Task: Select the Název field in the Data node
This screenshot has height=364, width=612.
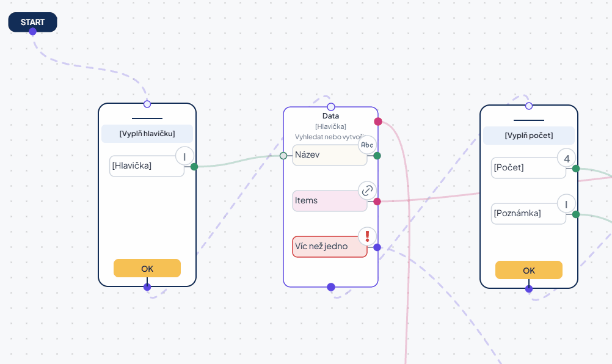Action: pyautogui.click(x=330, y=155)
